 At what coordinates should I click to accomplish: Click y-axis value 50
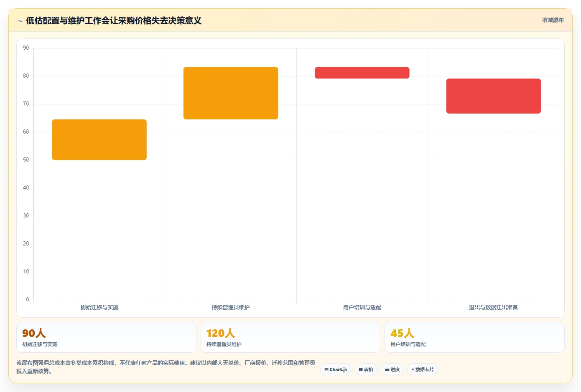coord(26,160)
